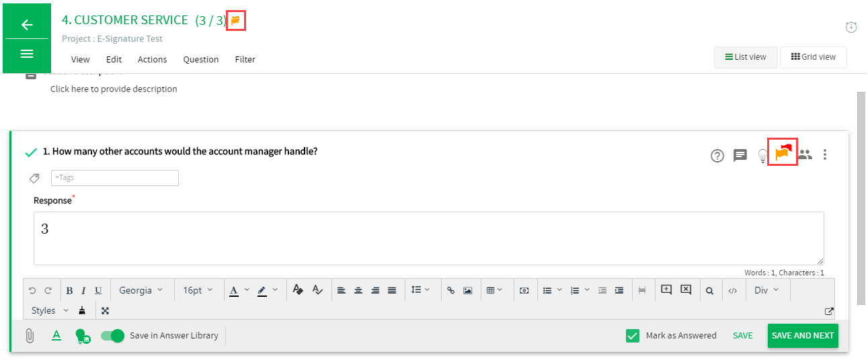Click SAVE AND NEXT button

click(803, 336)
